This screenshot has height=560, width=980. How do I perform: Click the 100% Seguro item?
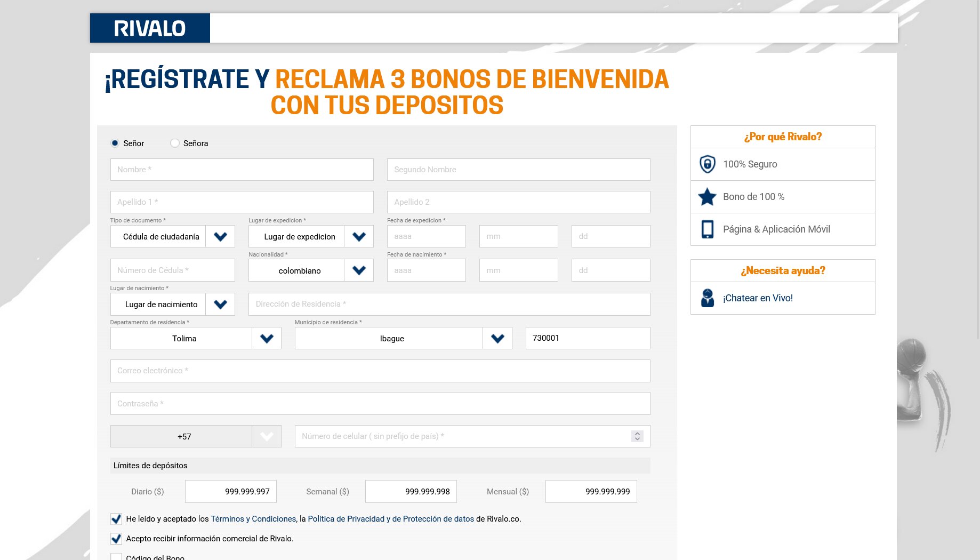tap(783, 164)
